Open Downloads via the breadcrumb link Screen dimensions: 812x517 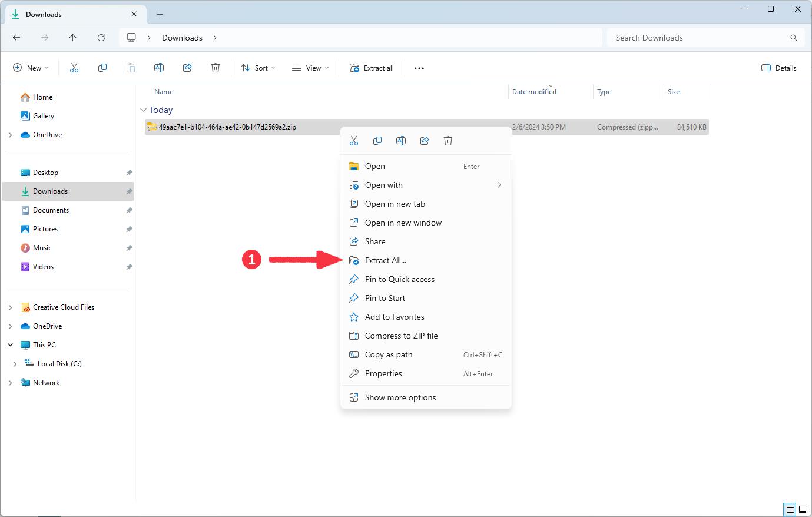[x=182, y=37]
